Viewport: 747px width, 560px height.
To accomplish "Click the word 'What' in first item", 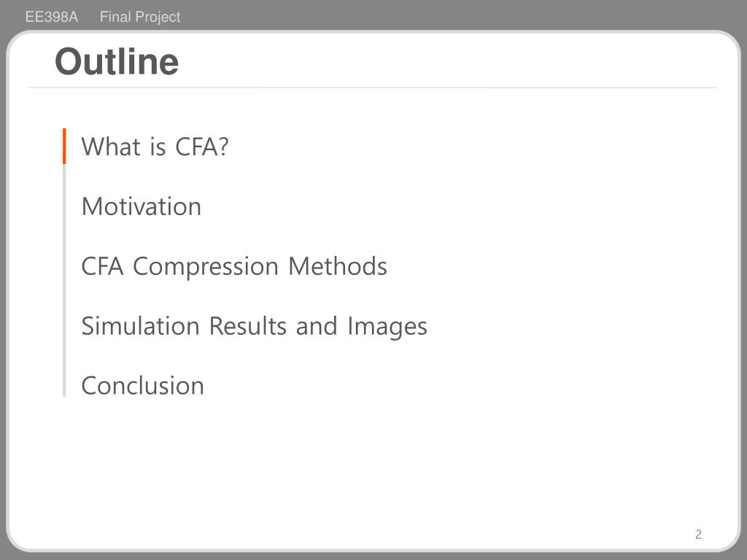I will point(111,147).
